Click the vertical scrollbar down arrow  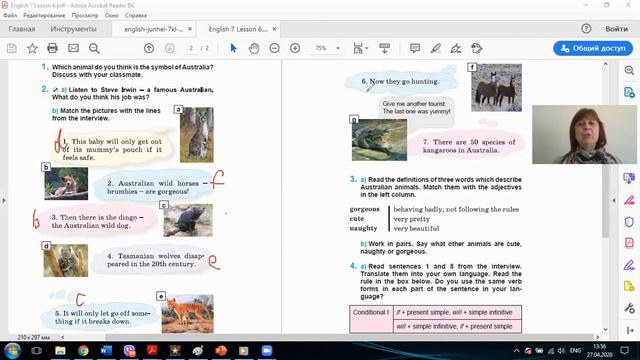[x=605, y=329]
